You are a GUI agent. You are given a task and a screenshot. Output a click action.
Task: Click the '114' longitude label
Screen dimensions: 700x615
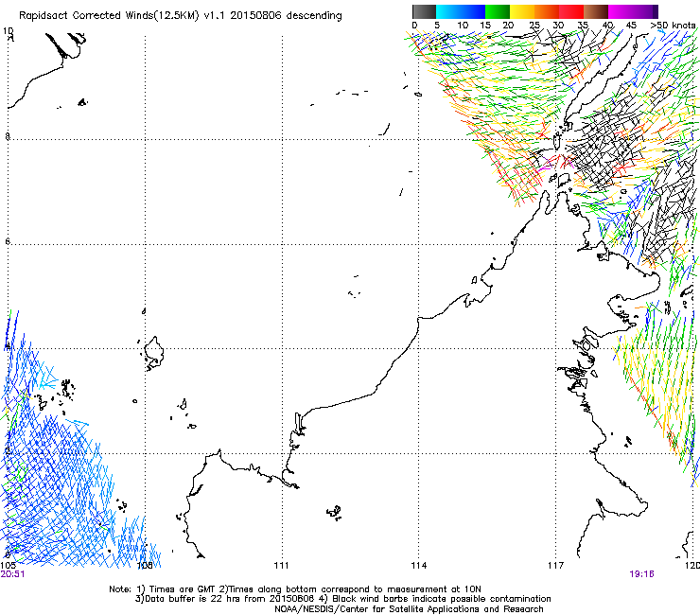[419, 566]
